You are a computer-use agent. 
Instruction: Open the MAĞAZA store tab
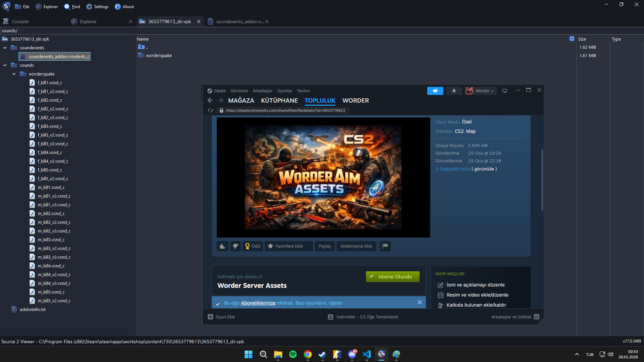pos(241,101)
